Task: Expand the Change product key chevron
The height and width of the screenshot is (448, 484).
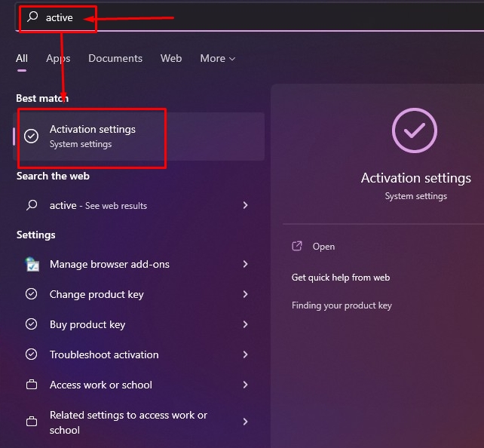Action: pos(246,294)
